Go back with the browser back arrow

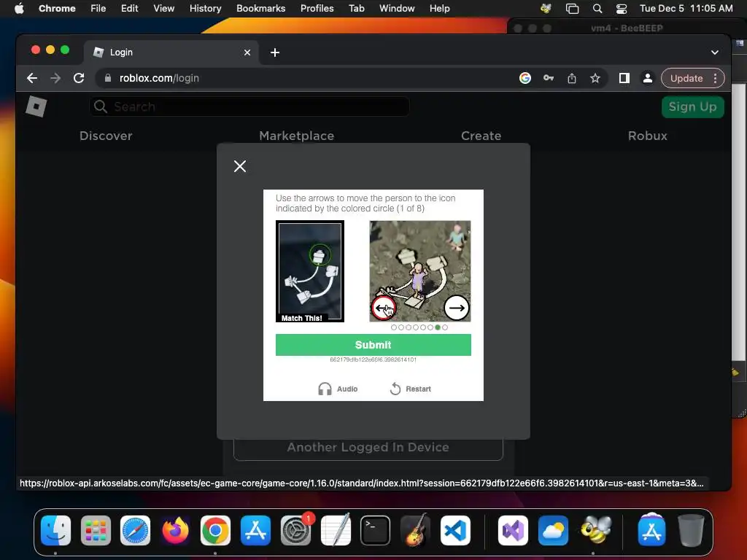tap(32, 78)
